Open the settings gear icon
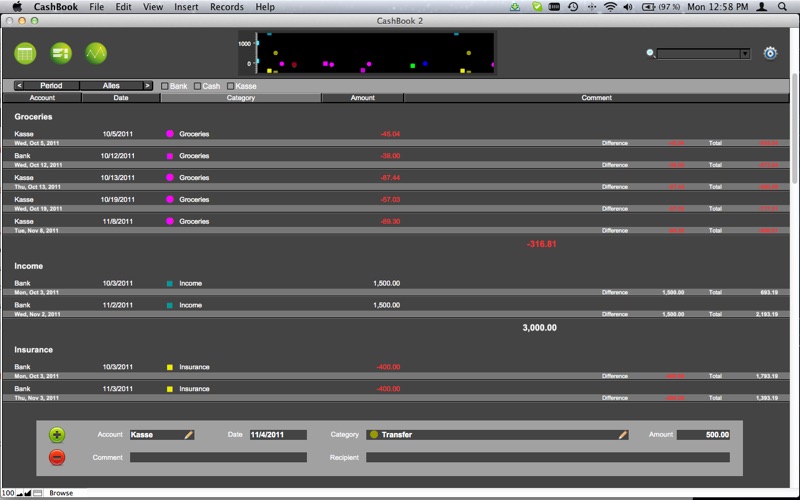The image size is (800, 500). [x=770, y=53]
